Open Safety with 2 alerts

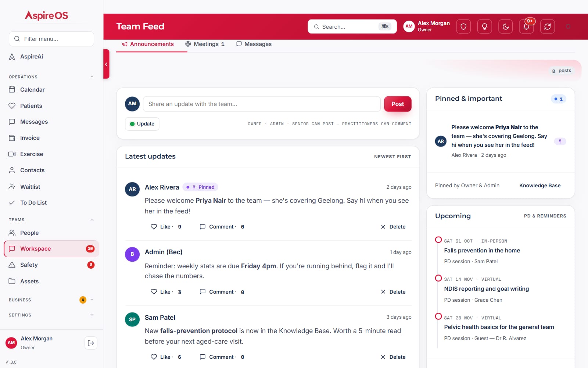click(51, 265)
